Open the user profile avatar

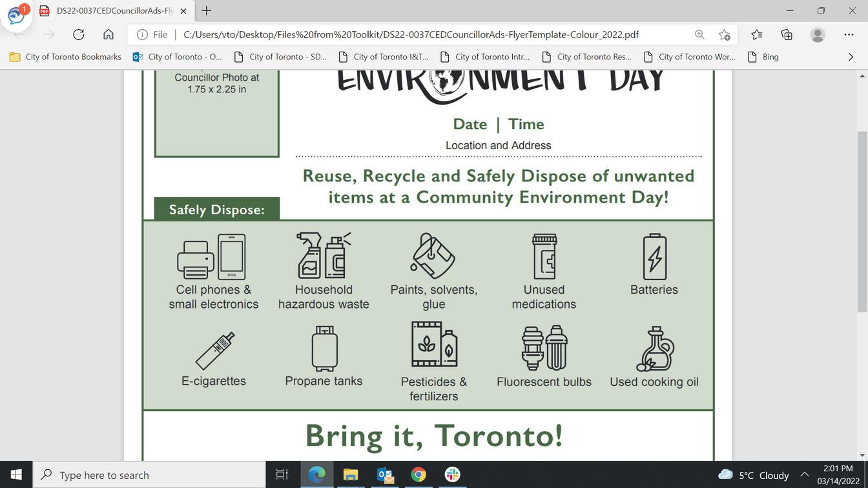[818, 35]
